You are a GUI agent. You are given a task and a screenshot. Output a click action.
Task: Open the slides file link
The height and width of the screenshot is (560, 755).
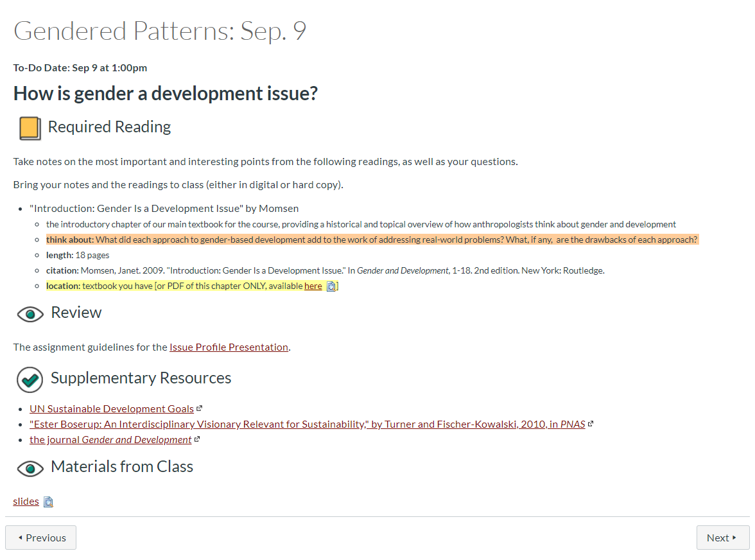pos(26,502)
